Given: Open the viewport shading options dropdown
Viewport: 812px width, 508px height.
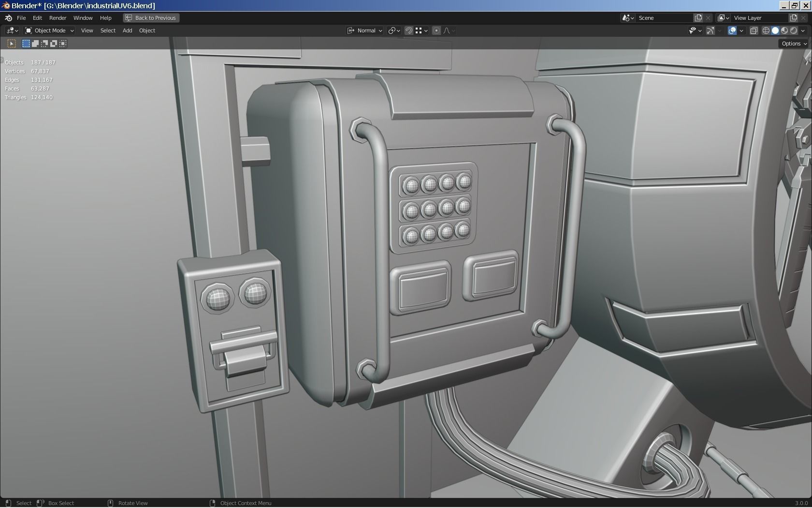Looking at the screenshot, I should click(803, 30).
